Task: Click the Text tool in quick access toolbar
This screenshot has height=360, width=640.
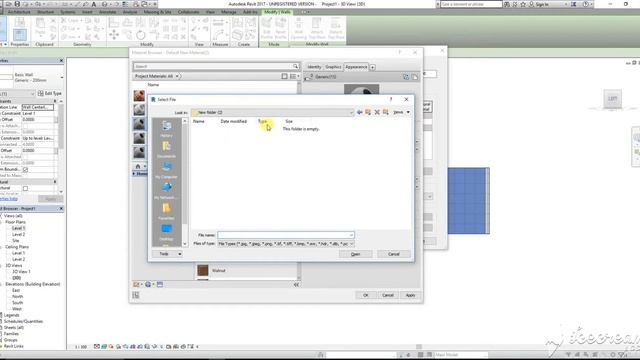Action: pos(94,4)
